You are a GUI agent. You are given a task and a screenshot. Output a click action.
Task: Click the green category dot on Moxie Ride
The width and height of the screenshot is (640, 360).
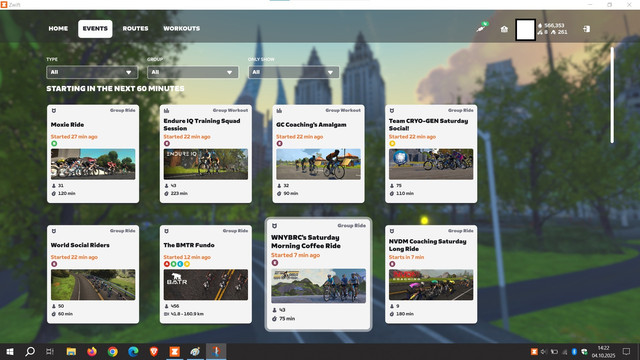(x=54, y=143)
